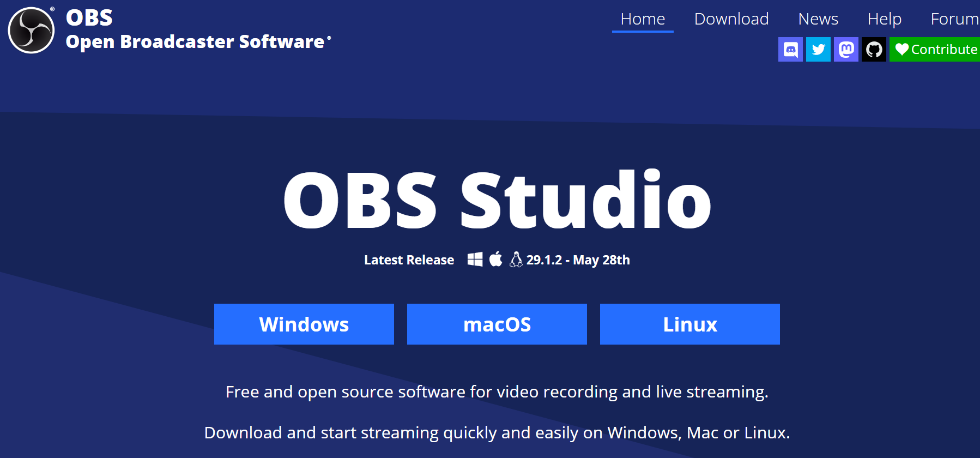Viewport: 980px width, 458px height.
Task: Click the green Contribute button
Action: [935, 50]
